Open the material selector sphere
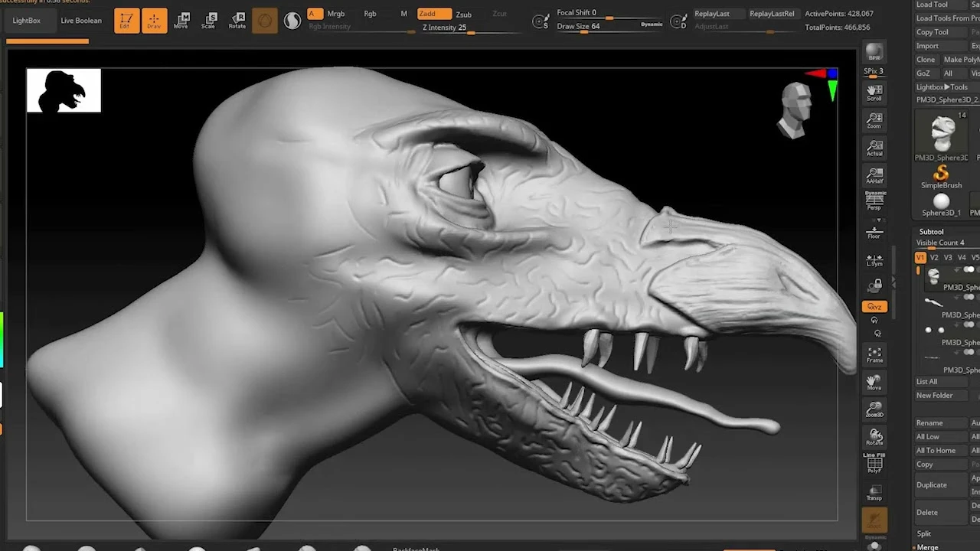The image size is (980, 551). tap(292, 21)
